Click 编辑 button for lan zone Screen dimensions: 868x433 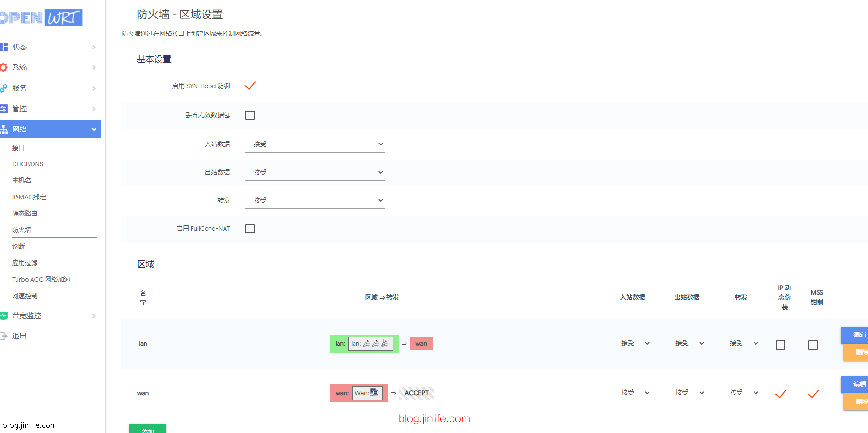854,335
